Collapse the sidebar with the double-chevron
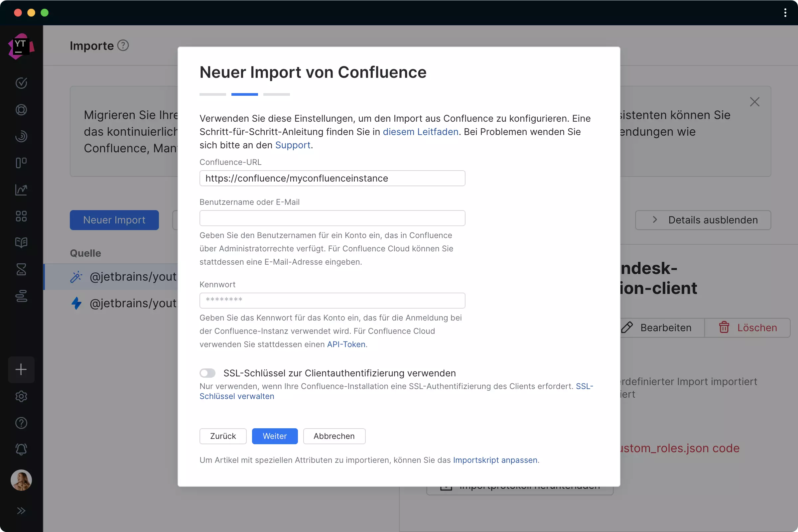Image resolution: width=798 pixels, height=532 pixels. click(21, 511)
